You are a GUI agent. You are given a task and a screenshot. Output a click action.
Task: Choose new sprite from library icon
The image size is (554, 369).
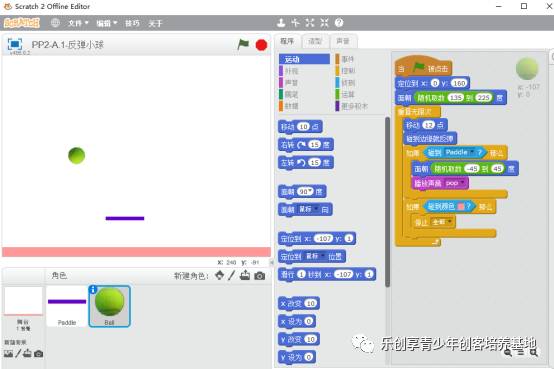coord(219,275)
